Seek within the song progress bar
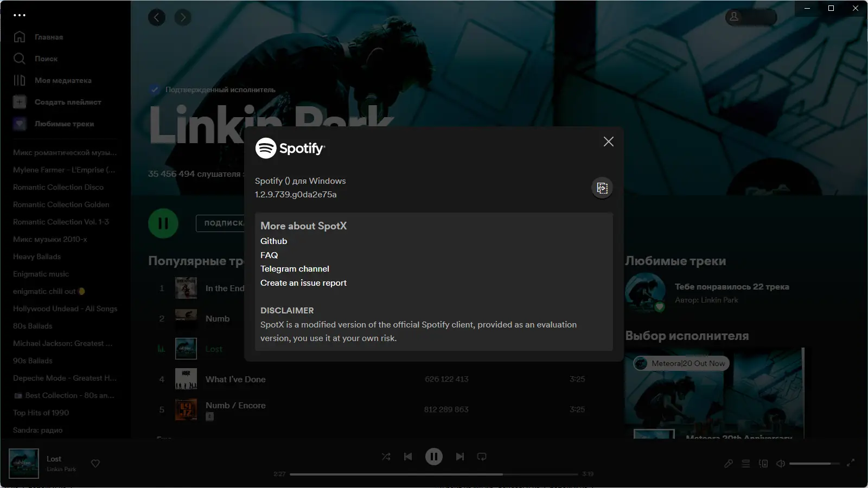The image size is (868, 488). 434,474
